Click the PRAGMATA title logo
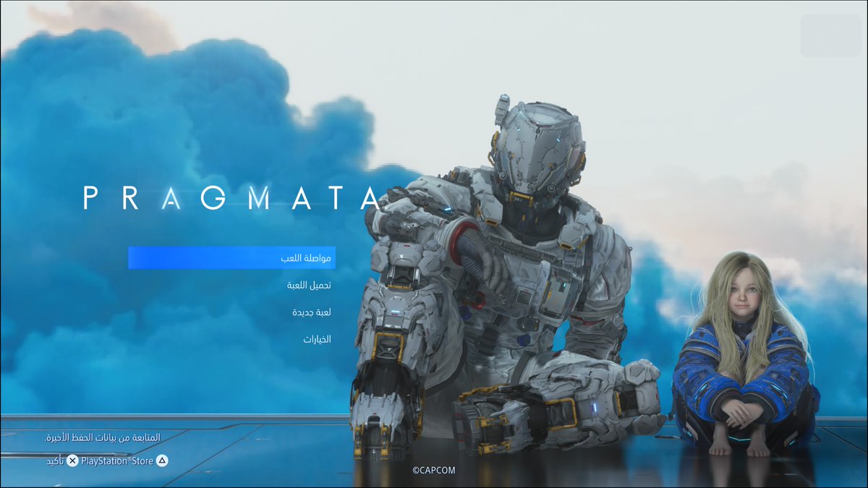 tap(231, 197)
